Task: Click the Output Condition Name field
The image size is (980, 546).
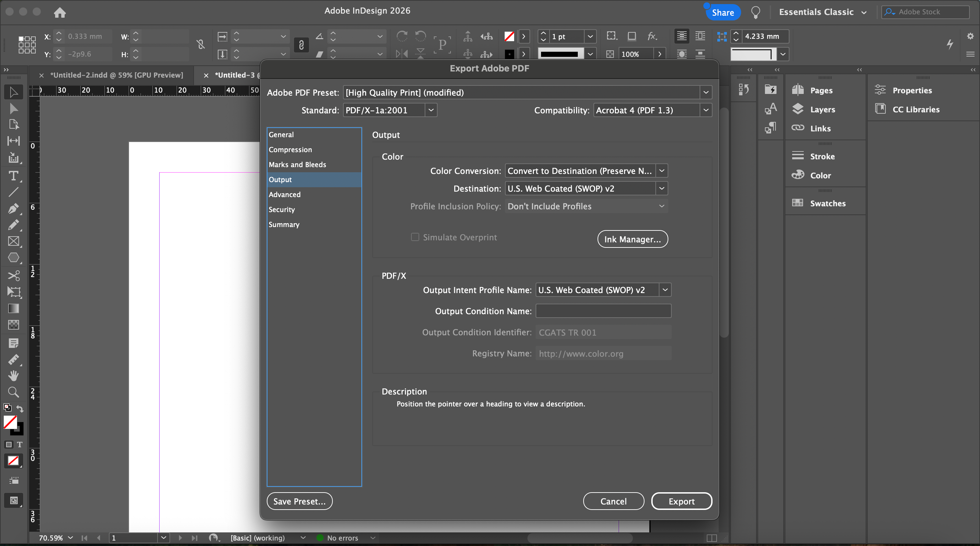Action: [603, 311]
